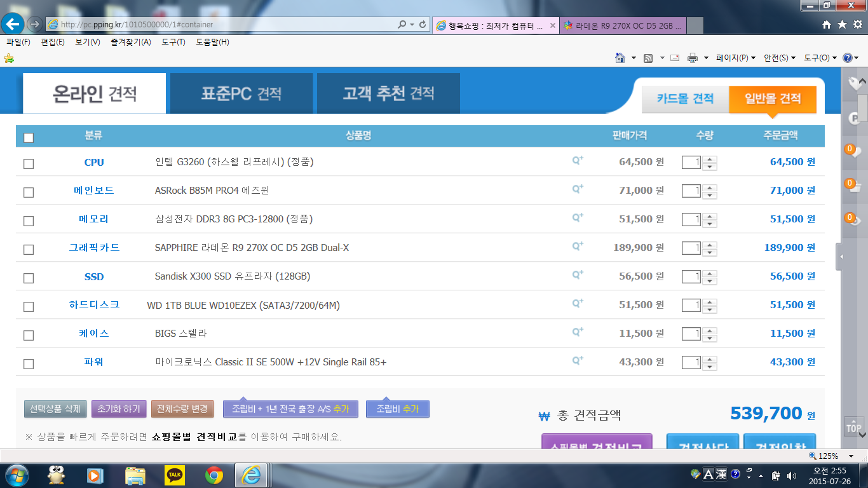Click the magnifier icon for SAPPHIRE graphics card
This screenshot has height=488, width=868.
[x=578, y=247]
